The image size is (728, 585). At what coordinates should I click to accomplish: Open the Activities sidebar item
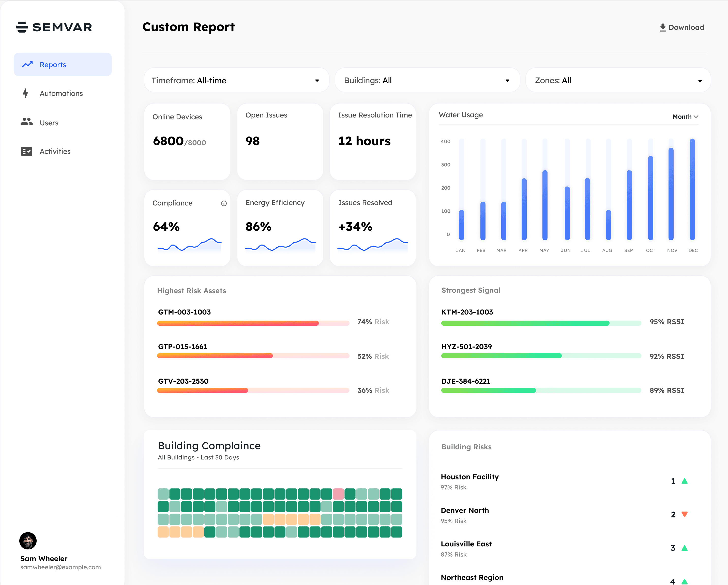point(55,151)
